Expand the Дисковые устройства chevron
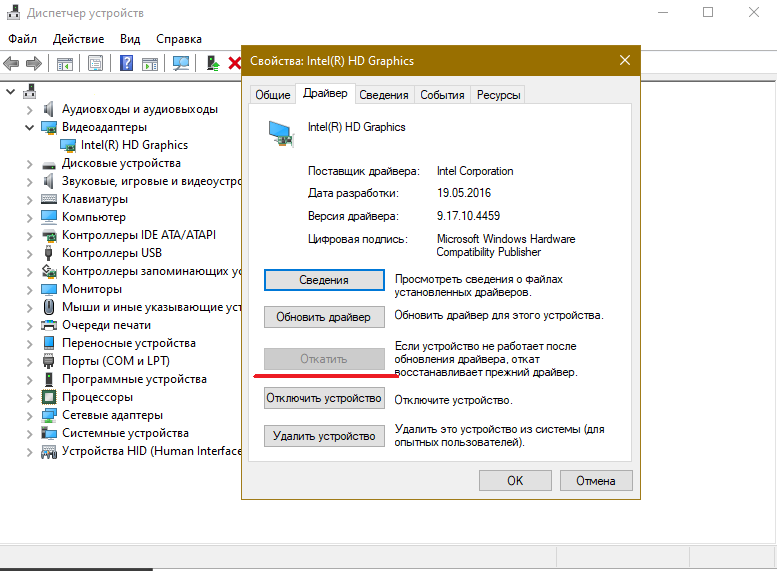 (30, 164)
